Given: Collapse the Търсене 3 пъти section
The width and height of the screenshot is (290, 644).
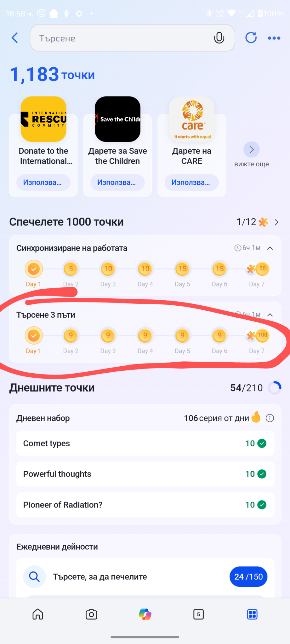Looking at the screenshot, I should [x=270, y=315].
